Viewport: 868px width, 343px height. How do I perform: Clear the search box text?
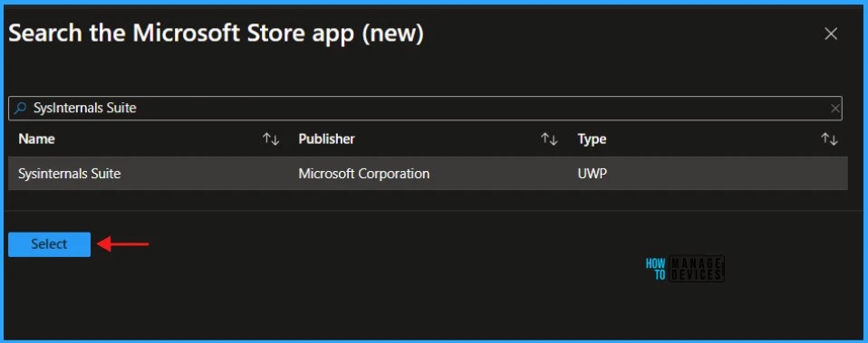834,109
